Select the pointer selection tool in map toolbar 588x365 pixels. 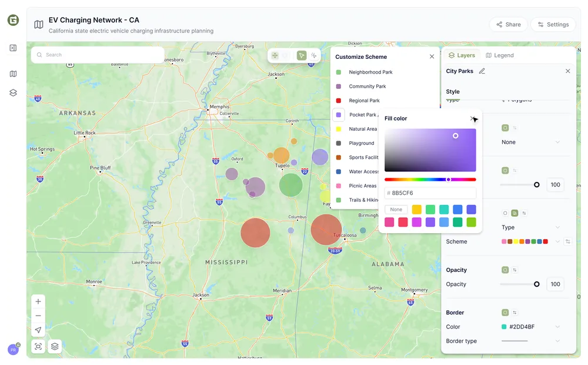coord(302,55)
